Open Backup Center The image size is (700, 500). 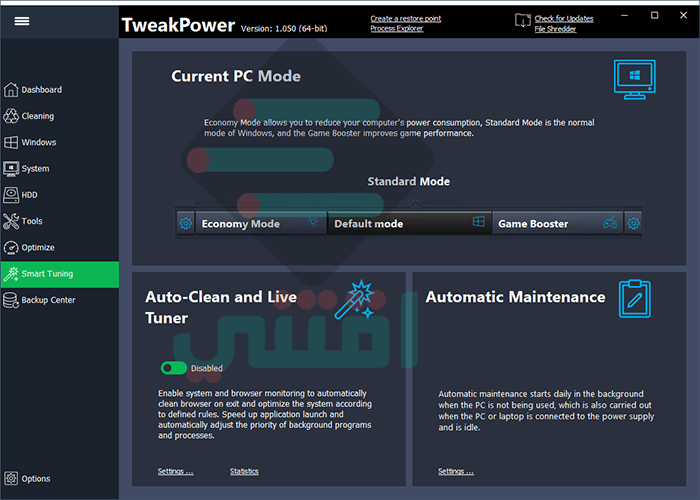click(x=60, y=300)
